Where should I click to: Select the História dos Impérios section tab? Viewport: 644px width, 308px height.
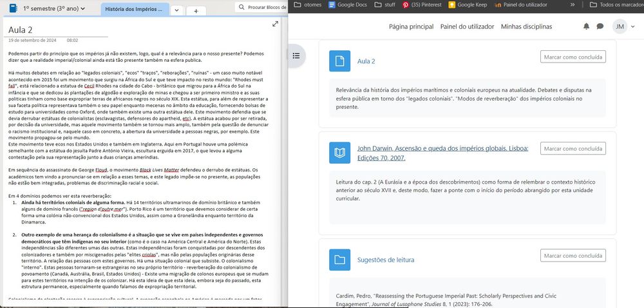(x=135, y=8)
